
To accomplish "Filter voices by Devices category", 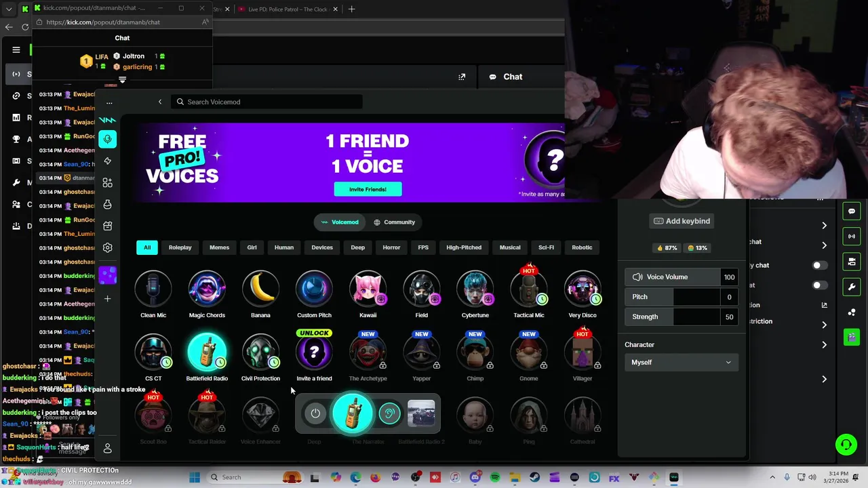I will pos(322,247).
